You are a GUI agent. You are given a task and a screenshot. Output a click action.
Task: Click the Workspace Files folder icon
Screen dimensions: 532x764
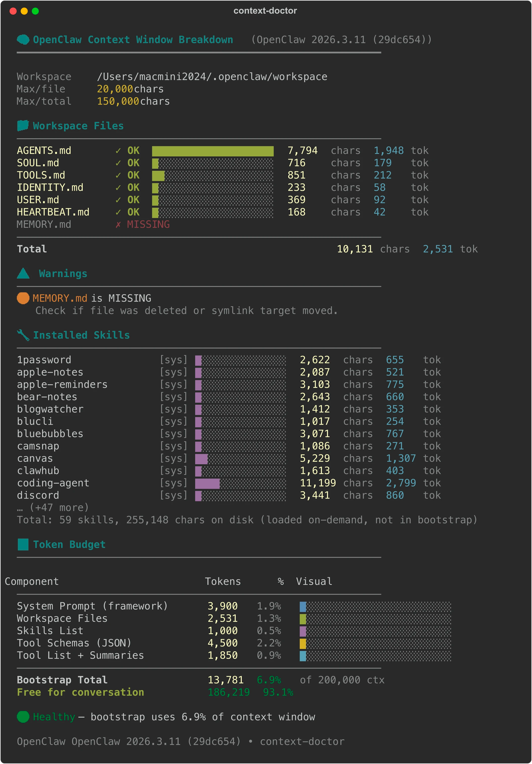(x=23, y=126)
